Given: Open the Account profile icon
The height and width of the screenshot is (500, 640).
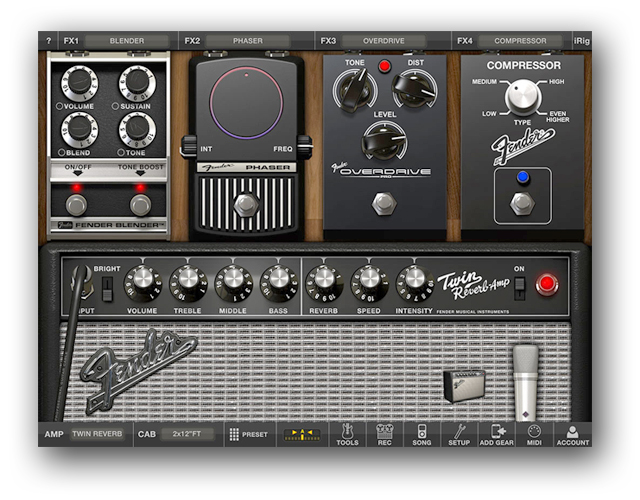Looking at the screenshot, I should pyautogui.click(x=573, y=435).
